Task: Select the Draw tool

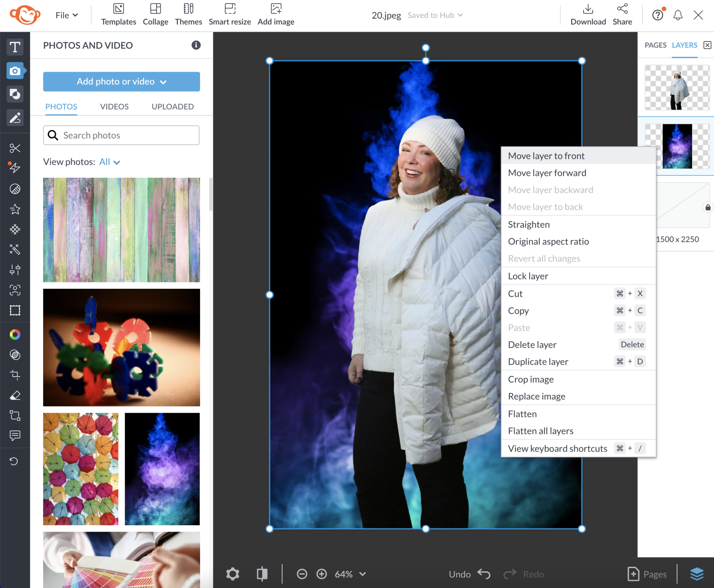Action: [x=15, y=118]
